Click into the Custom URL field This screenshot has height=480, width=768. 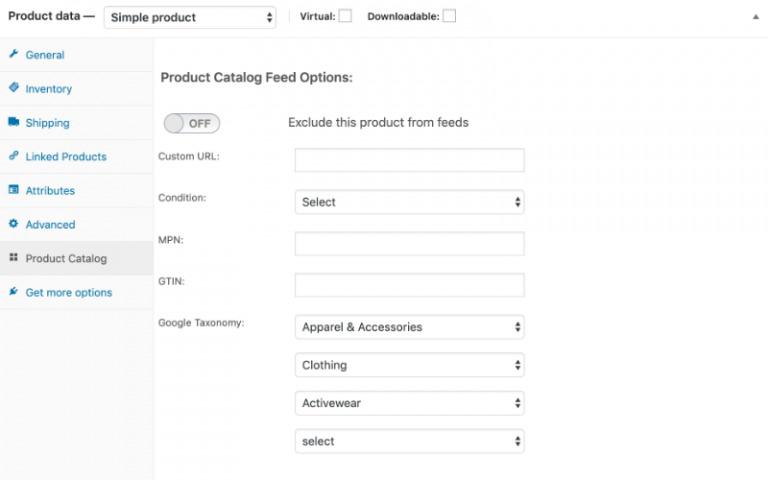[409, 160]
